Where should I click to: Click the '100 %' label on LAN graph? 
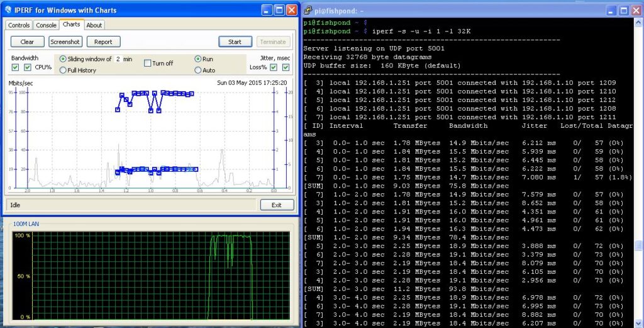point(22,235)
